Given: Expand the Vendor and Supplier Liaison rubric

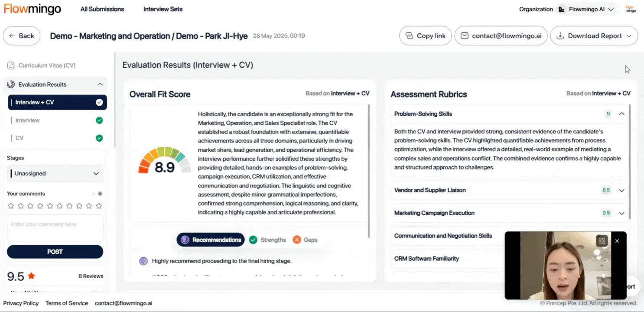Looking at the screenshot, I should pyautogui.click(x=621, y=190).
